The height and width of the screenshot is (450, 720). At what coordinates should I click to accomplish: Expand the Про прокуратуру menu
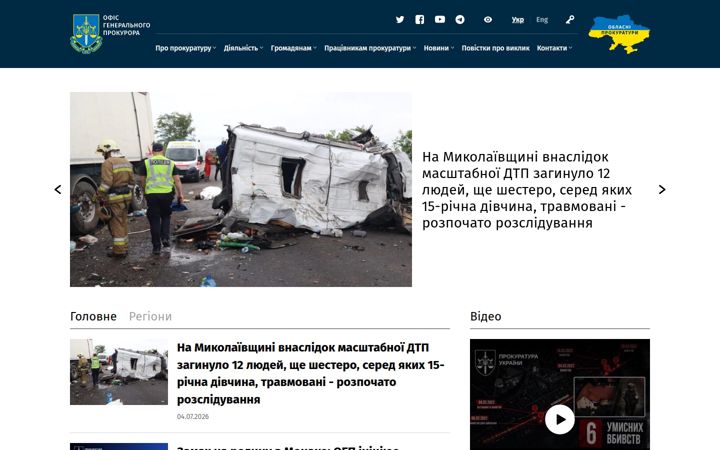click(186, 48)
